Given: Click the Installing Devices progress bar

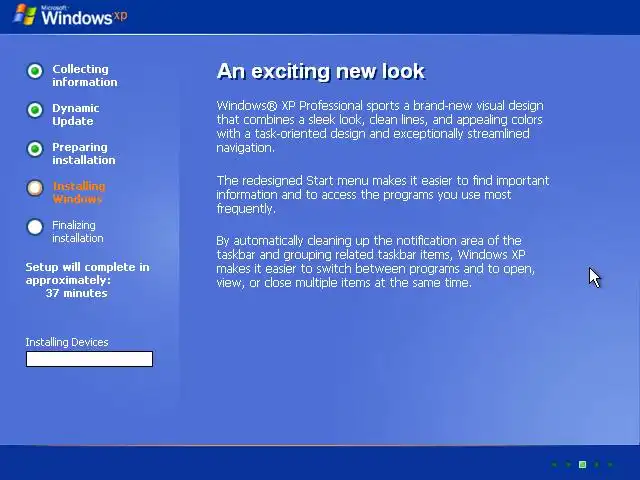Looking at the screenshot, I should (89, 359).
